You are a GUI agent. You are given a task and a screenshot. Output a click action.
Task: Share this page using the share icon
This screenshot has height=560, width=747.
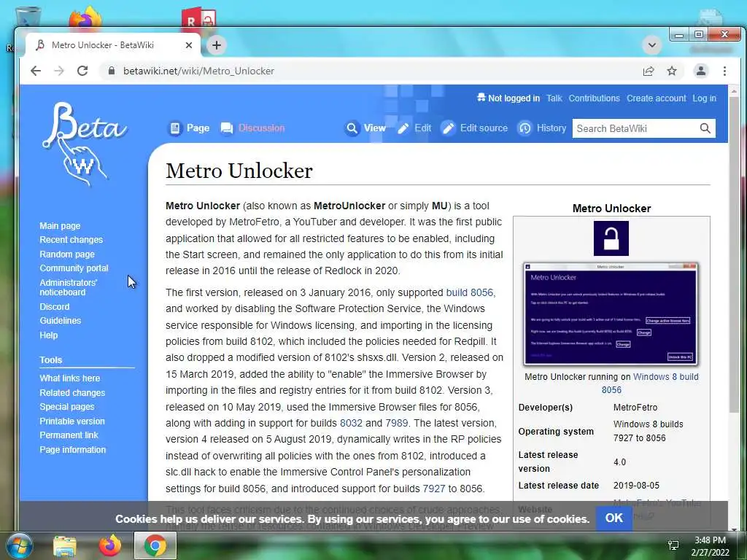pos(649,71)
